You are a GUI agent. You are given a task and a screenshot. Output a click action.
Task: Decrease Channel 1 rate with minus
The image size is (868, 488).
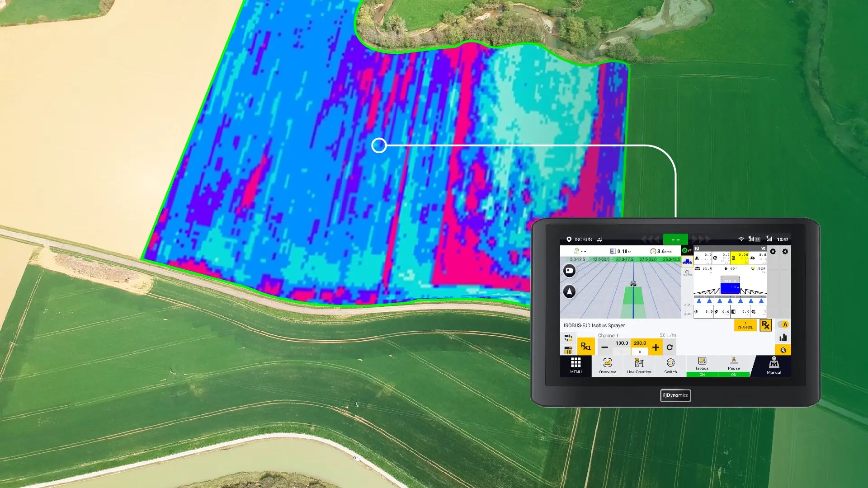coord(604,347)
